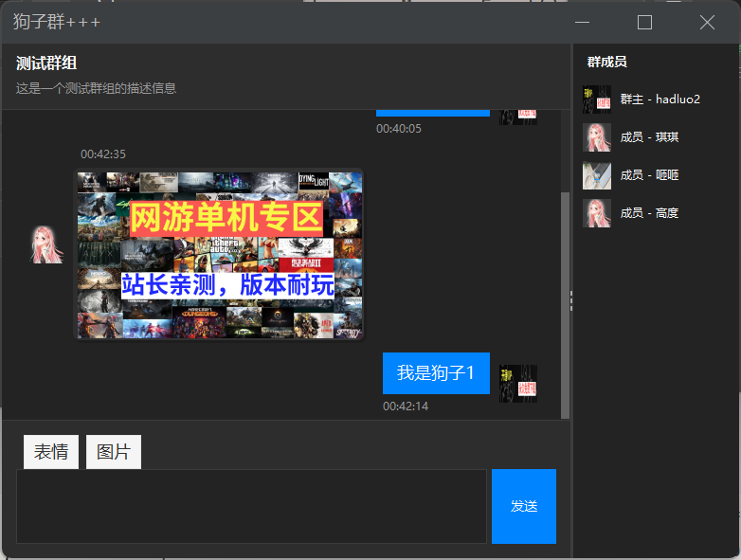Open the 图片 image picker button

click(114, 452)
